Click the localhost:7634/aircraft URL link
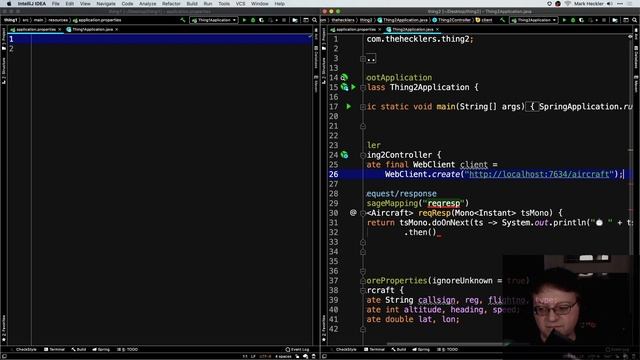Screen dimensions: 640x360 [x=539, y=174]
